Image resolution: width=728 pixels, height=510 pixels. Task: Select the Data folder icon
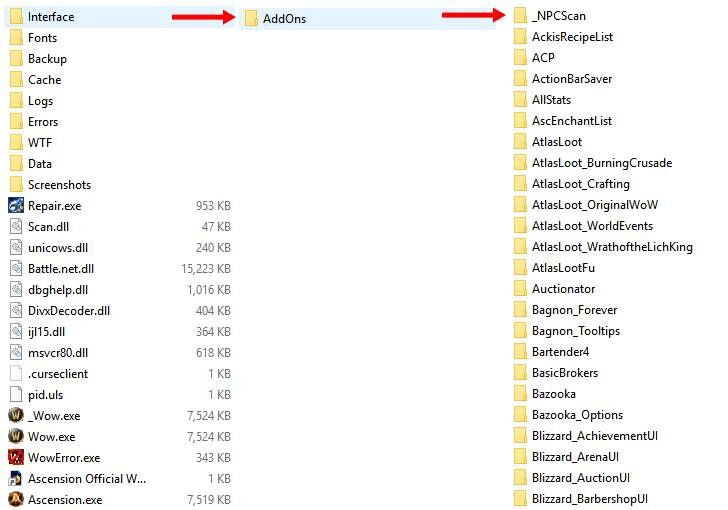[x=16, y=163]
